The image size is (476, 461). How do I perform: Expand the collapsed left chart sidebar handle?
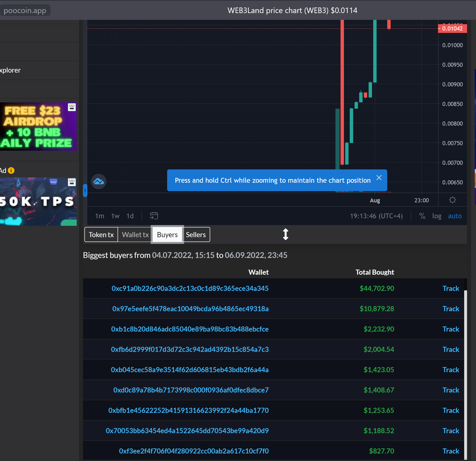point(85,190)
